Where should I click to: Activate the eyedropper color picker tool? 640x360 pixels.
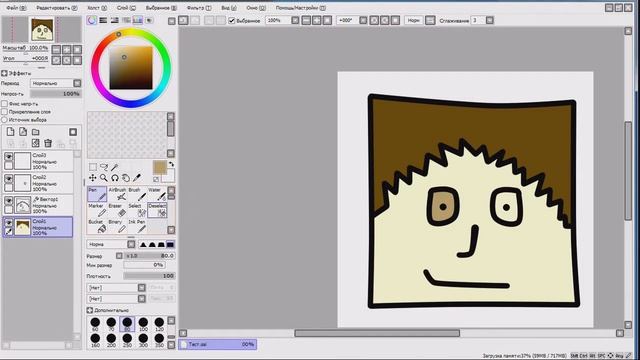[137, 178]
